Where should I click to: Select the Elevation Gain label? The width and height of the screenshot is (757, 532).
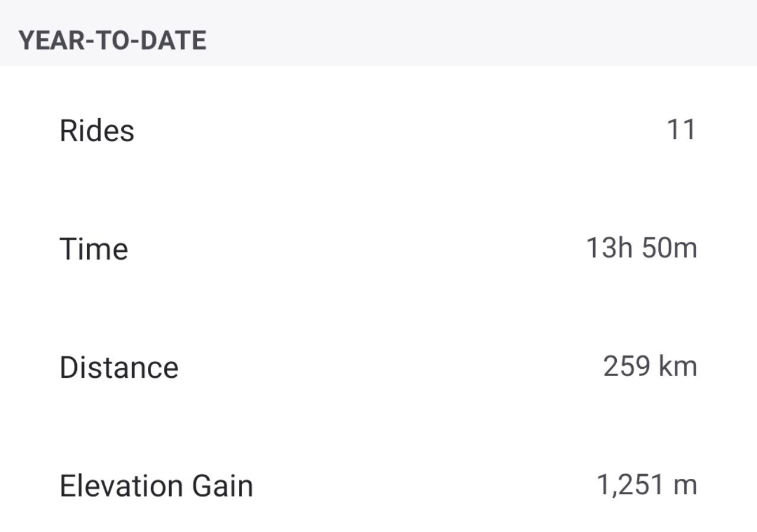(x=156, y=486)
